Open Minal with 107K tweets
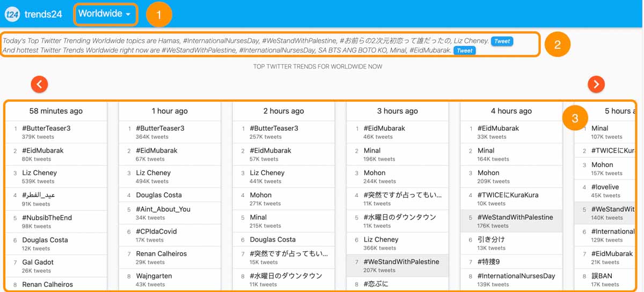 [x=600, y=129]
